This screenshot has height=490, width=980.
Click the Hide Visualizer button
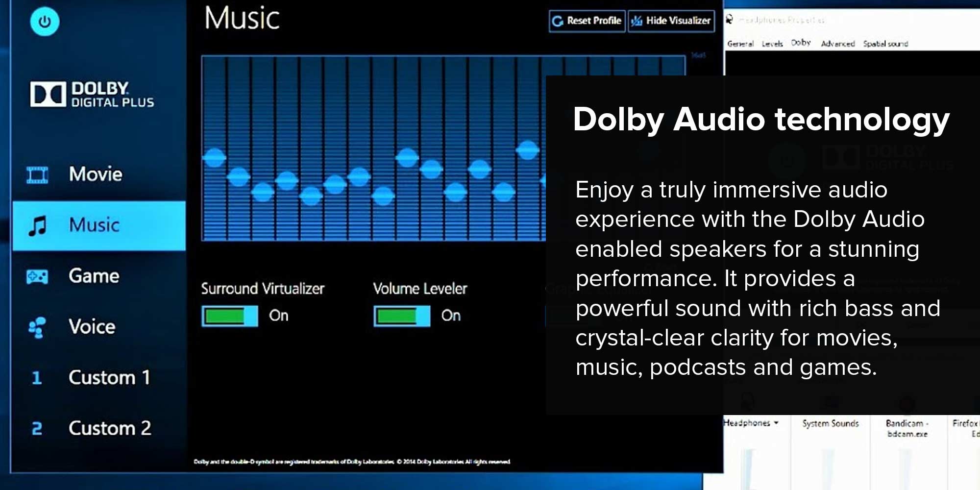pyautogui.click(x=671, y=21)
